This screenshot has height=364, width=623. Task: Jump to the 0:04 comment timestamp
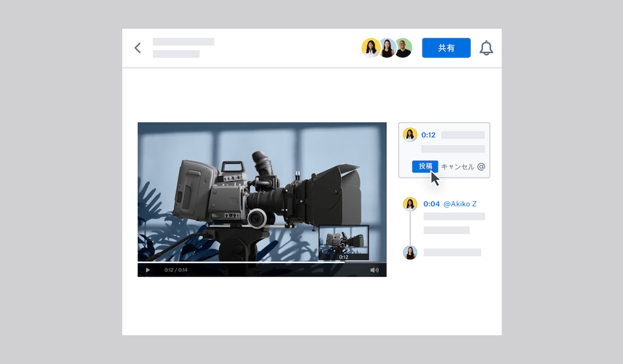point(431,204)
